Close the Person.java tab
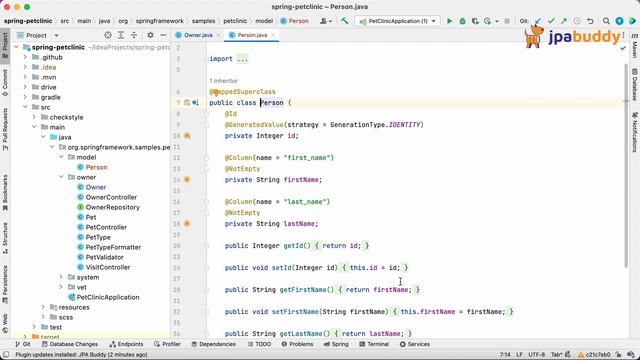Screen dimensions: 640x360 coord(273,35)
